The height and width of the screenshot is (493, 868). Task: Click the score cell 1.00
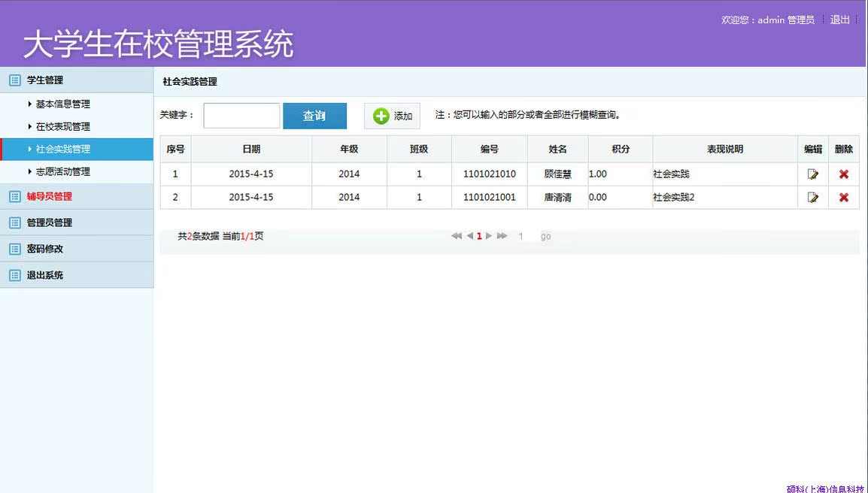click(x=621, y=174)
